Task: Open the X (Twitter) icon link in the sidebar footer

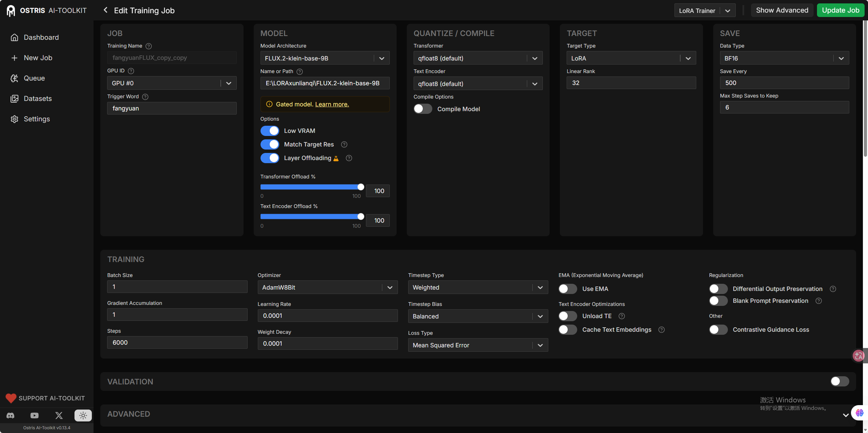Action: coord(59,415)
